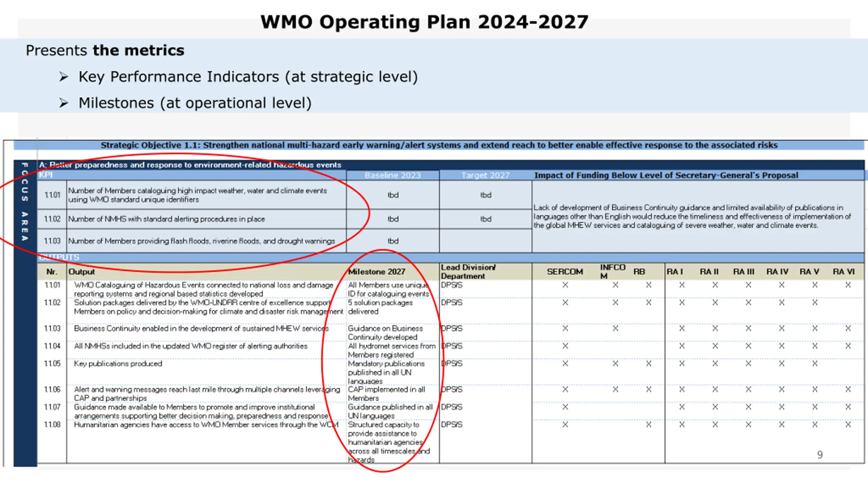Click milestone 'Structured capacity to provide assistance'

tap(389, 442)
